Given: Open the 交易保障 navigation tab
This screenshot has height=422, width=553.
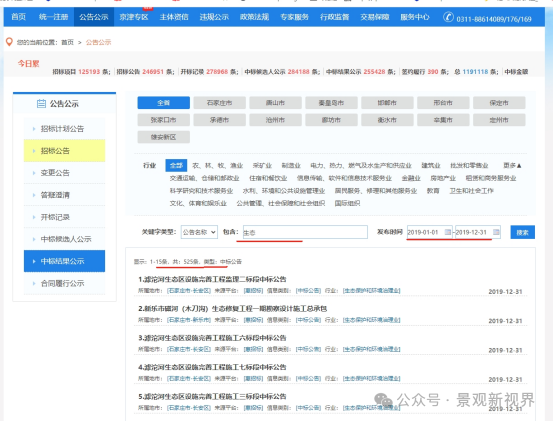Looking at the screenshot, I should 375,17.
